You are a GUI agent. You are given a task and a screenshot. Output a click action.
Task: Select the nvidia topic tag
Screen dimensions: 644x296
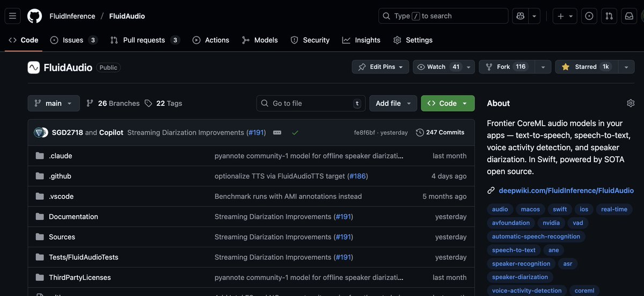point(551,223)
